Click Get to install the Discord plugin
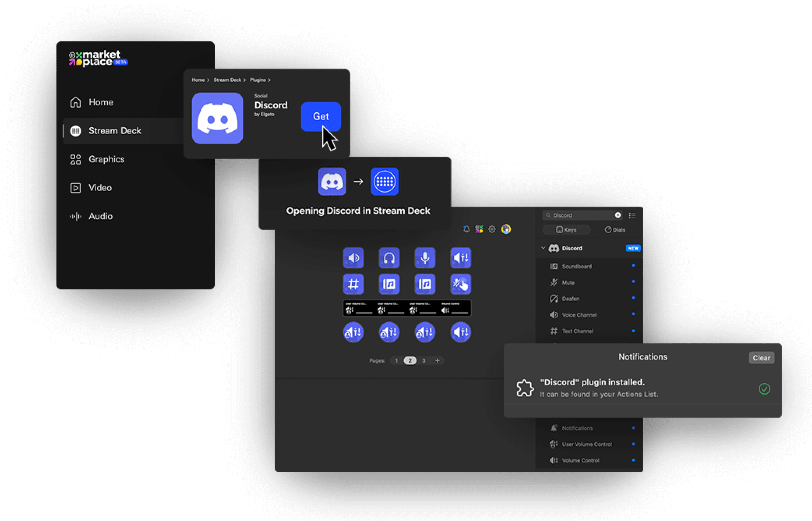The width and height of the screenshot is (812, 521). pos(321,117)
